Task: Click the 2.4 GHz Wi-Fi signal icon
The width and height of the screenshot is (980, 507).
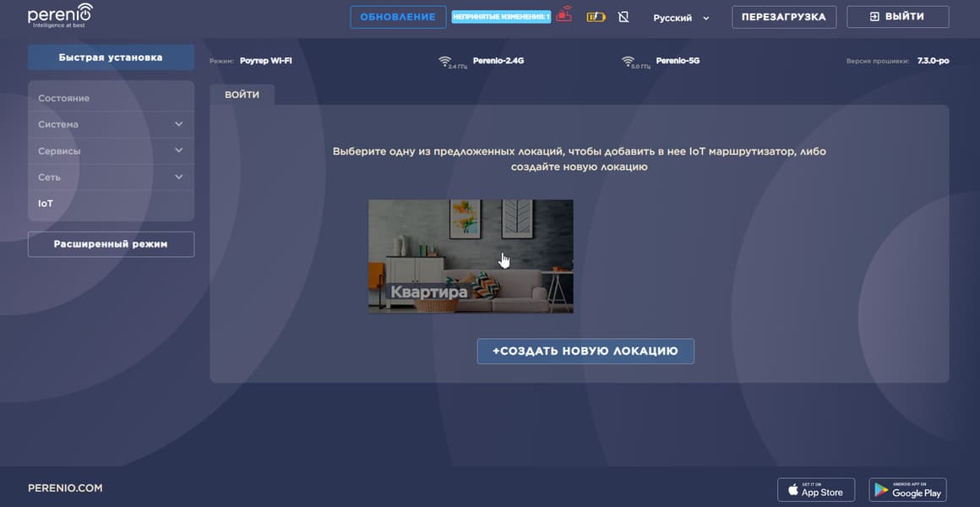Action: pyautogui.click(x=445, y=62)
